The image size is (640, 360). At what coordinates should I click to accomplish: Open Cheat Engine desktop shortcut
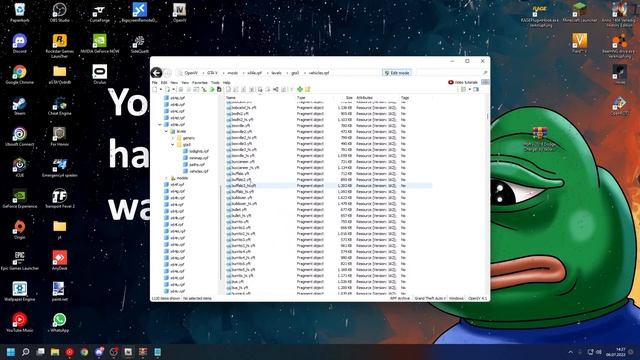click(x=60, y=106)
